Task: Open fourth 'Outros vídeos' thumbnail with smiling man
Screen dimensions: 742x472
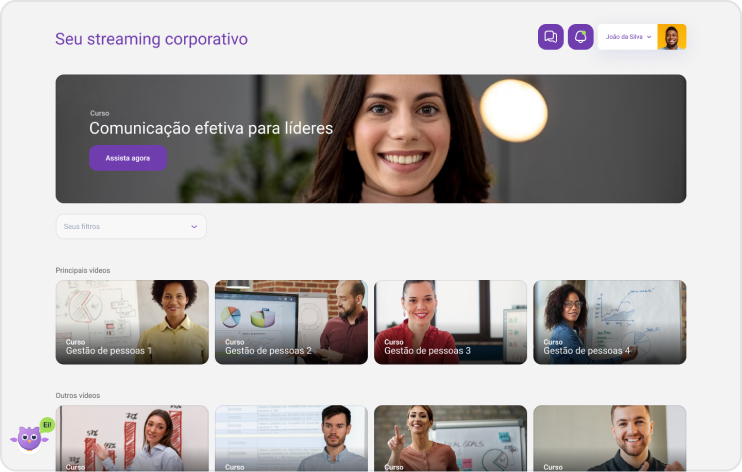Action: click(x=610, y=438)
